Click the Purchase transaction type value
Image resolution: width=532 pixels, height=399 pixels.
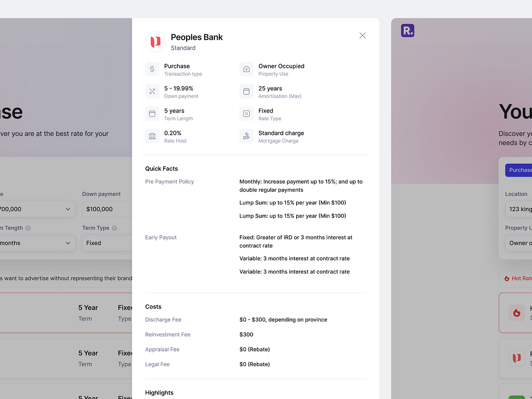click(177, 66)
